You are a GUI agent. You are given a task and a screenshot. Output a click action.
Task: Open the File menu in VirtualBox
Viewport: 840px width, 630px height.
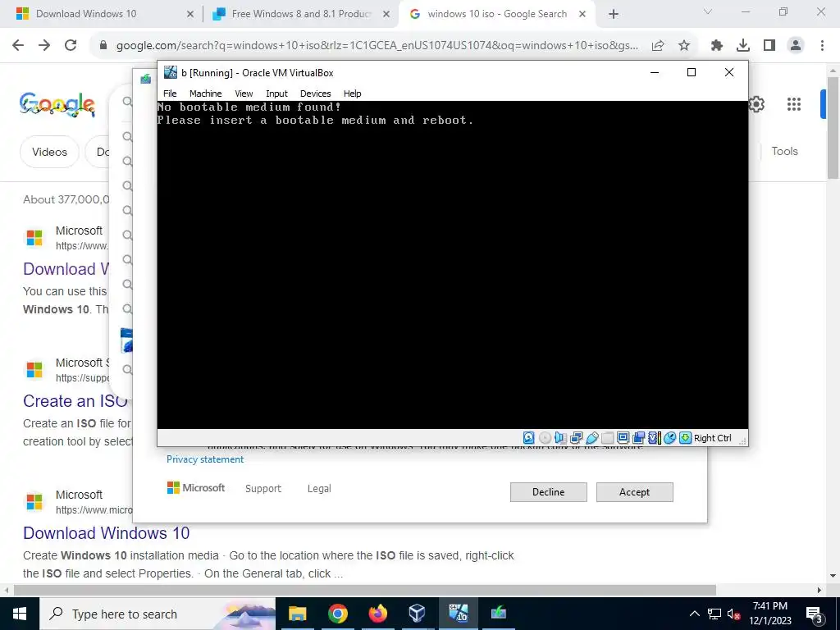170,94
